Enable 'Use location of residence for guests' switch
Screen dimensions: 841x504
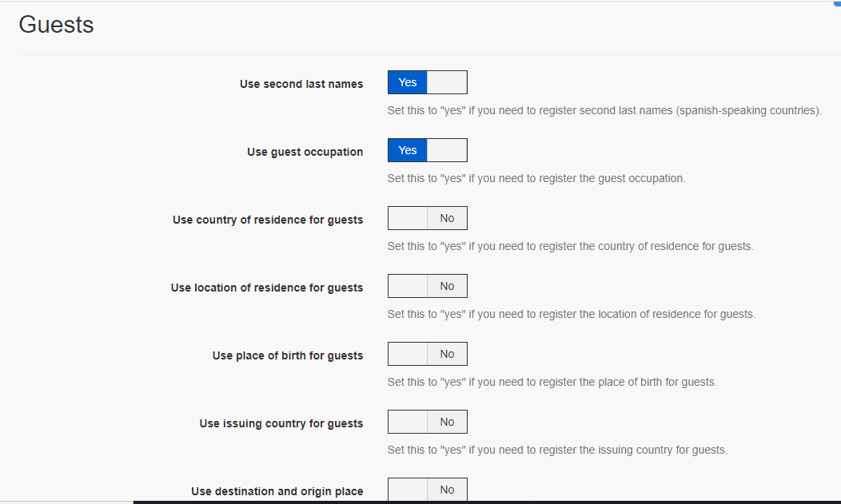point(427,286)
